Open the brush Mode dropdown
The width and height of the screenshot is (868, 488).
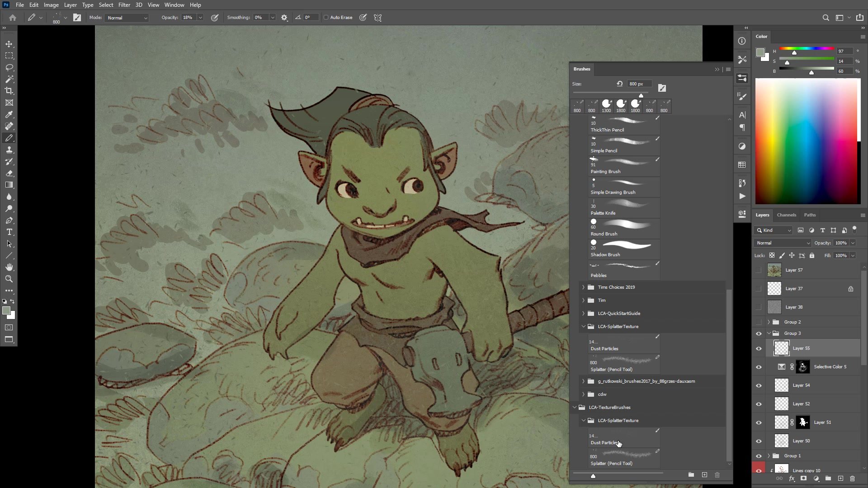pyautogui.click(x=127, y=18)
